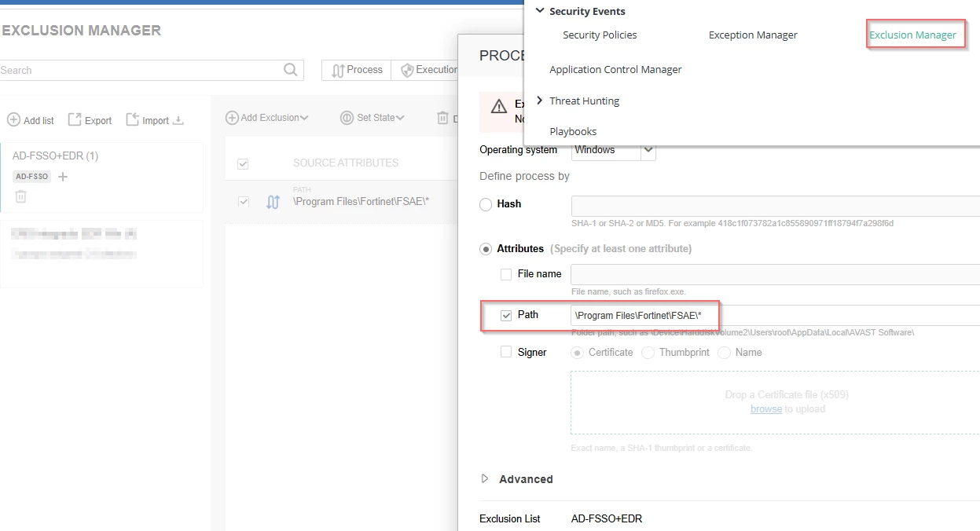980x531 pixels.
Task: Click the Import icon
Action: click(x=133, y=119)
